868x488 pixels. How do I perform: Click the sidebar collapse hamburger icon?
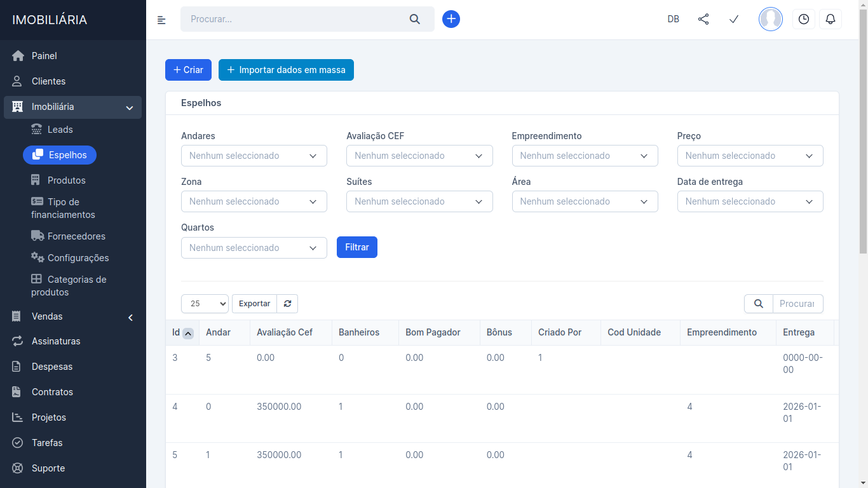[x=161, y=20]
